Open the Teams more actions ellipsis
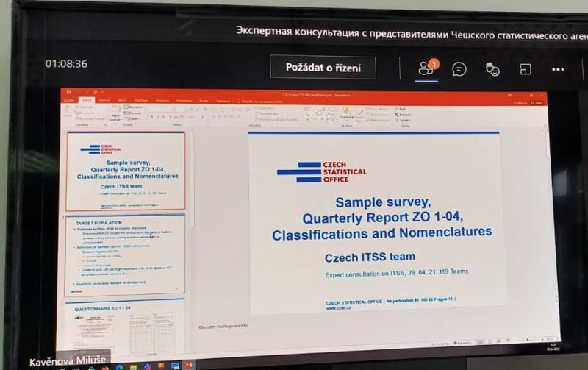This screenshot has height=370, width=588. click(558, 69)
